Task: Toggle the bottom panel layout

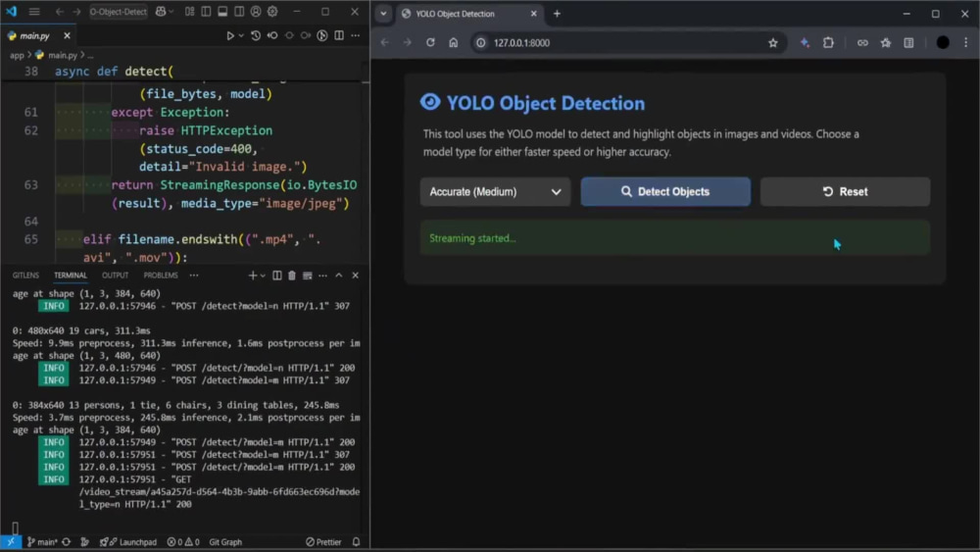Action: (x=222, y=11)
